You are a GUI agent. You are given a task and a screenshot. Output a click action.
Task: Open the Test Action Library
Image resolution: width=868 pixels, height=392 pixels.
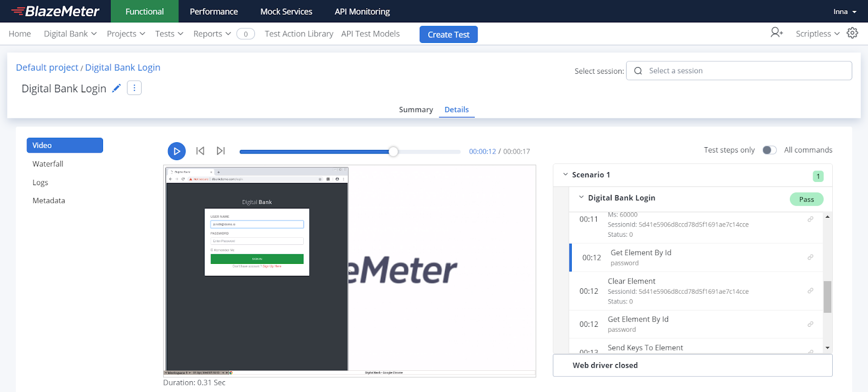coord(299,34)
